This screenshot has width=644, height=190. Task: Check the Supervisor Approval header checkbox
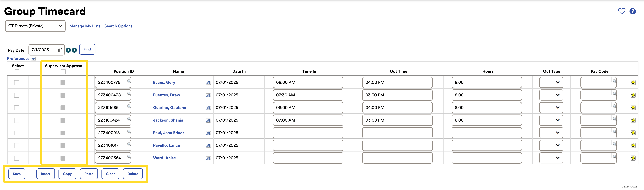pos(63,72)
